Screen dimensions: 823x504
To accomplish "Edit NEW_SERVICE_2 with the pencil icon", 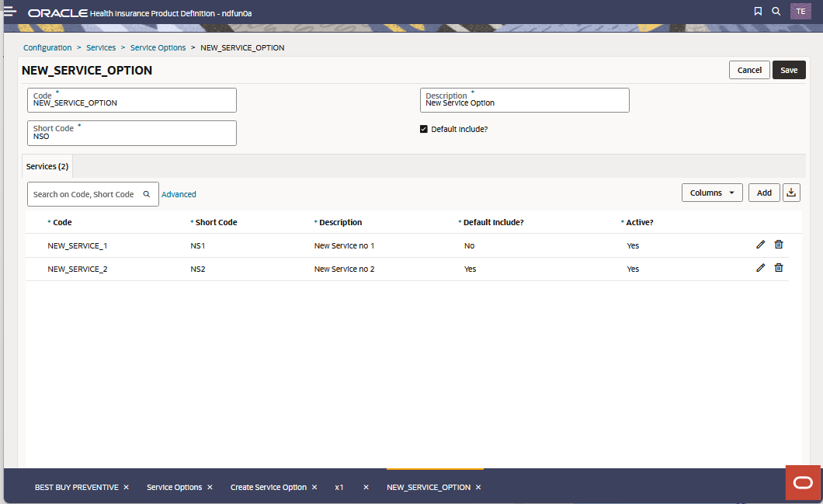I will [x=760, y=267].
